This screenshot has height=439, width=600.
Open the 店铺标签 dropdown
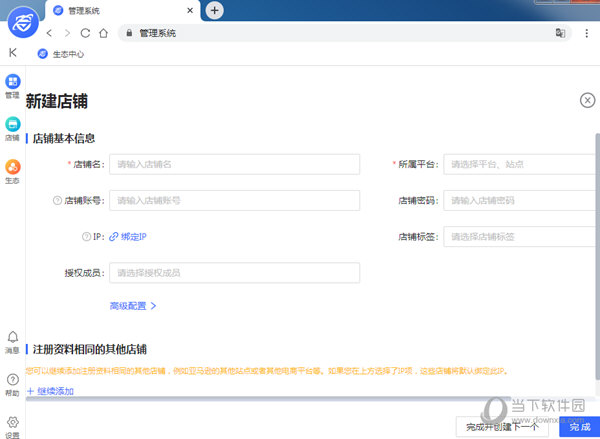click(520, 236)
